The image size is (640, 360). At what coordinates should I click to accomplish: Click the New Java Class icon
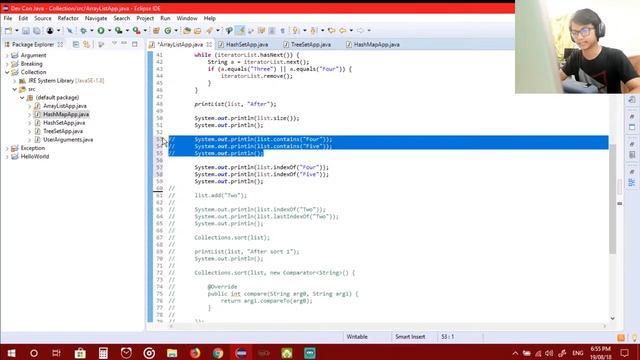pyautogui.click(x=168, y=30)
